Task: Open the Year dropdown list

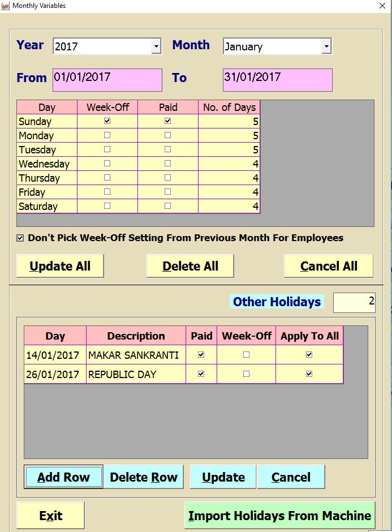Action: tap(156, 46)
